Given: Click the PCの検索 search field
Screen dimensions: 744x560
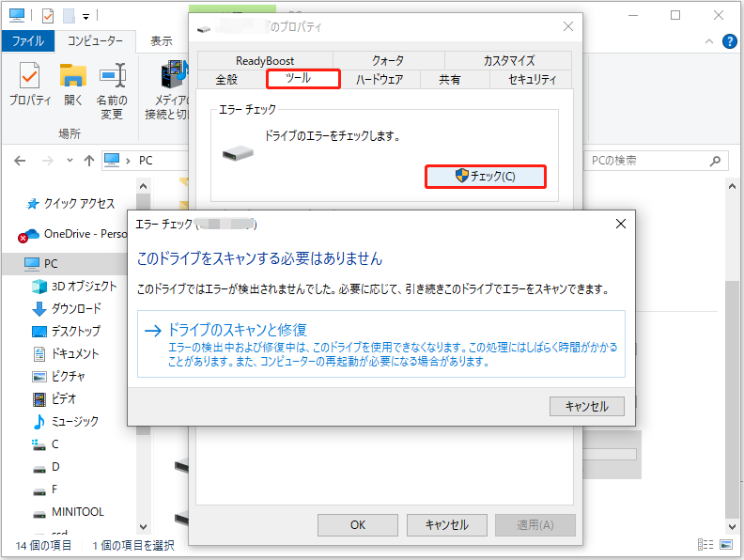Looking at the screenshot, I should click(657, 161).
